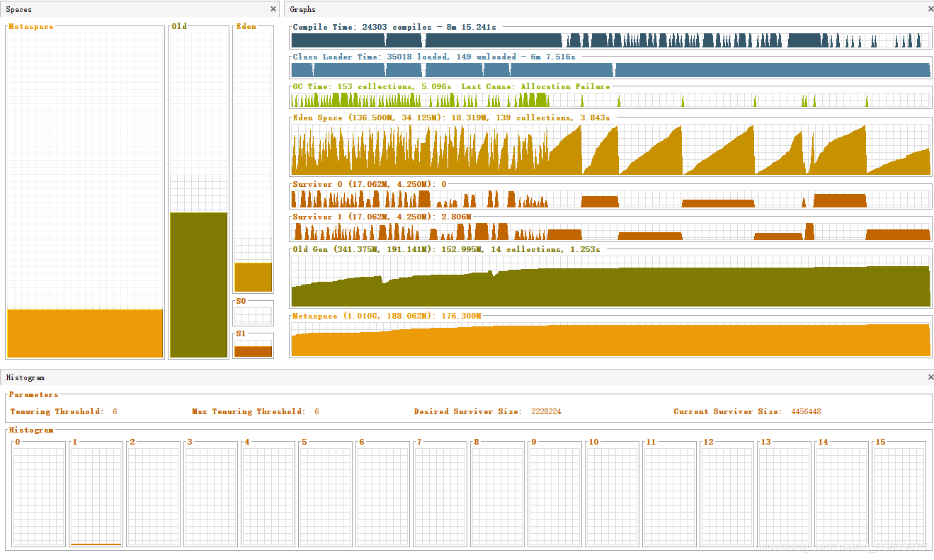
Task: Click the Old Gen graph
Action: pyautogui.click(x=610, y=280)
